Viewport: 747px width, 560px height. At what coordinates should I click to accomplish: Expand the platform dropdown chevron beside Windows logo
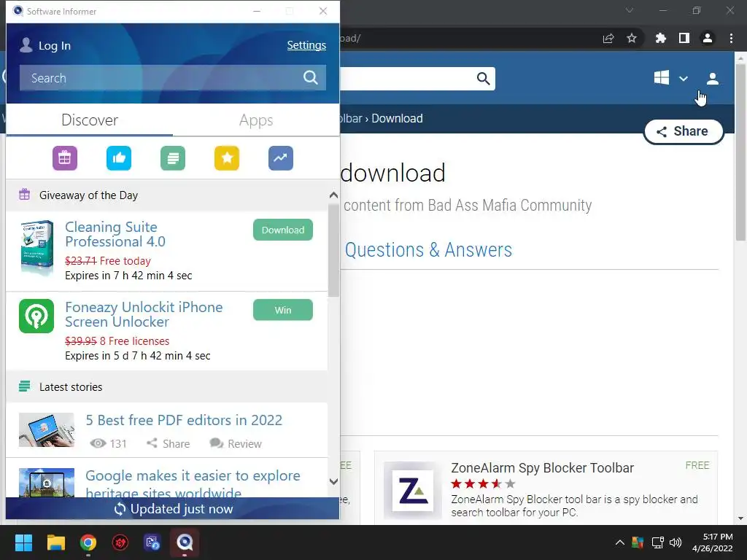[683, 79]
